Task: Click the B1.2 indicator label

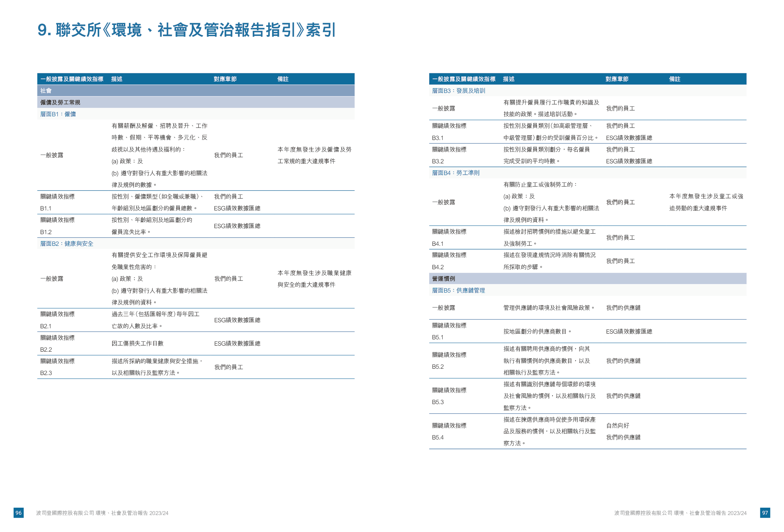Action: tap(46, 232)
